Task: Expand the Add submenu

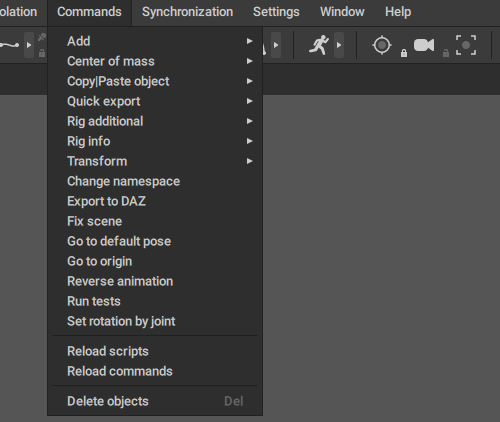Action: tap(155, 41)
